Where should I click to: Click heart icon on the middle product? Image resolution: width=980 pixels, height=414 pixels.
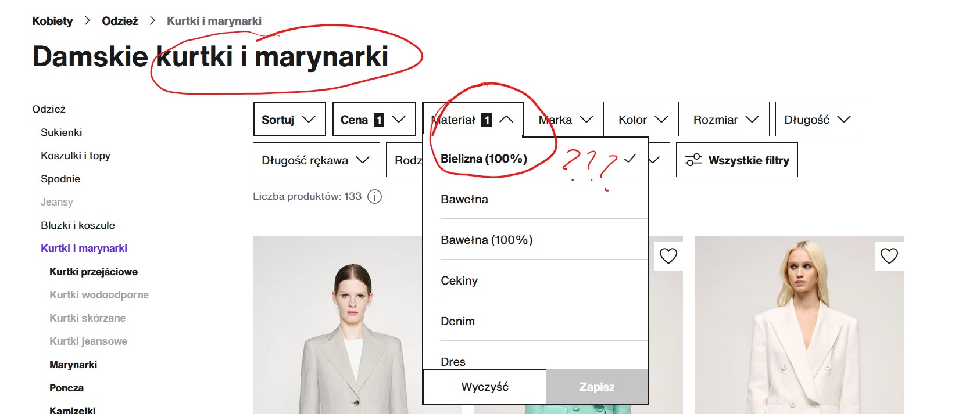[x=668, y=255]
